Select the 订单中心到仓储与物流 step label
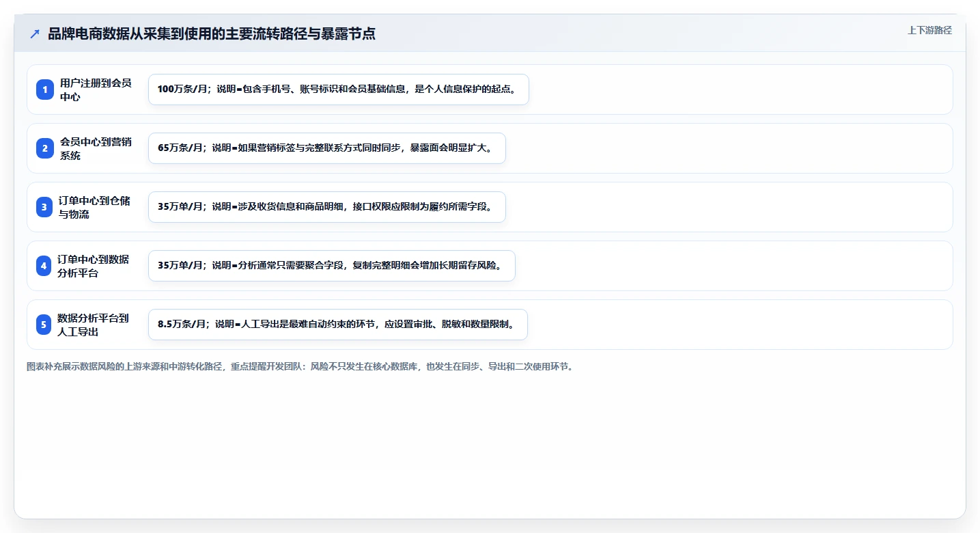 pos(96,207)
